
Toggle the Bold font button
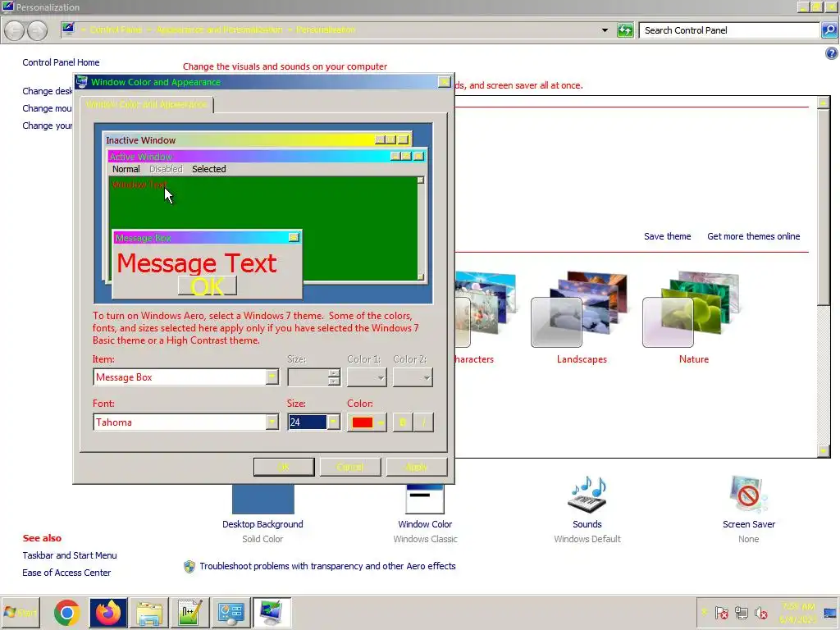click(402, 422)
